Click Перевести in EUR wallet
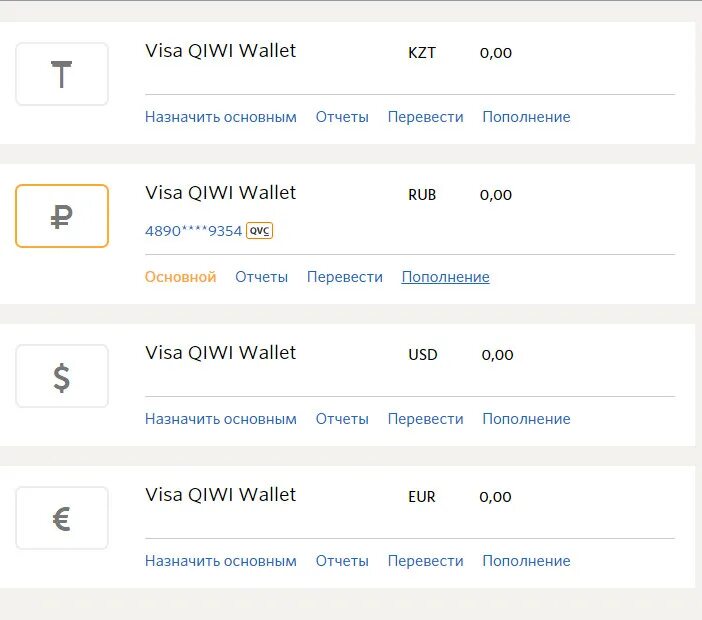Image resolution: width=702 pixels, height=620 pixels. click(426, 561)
